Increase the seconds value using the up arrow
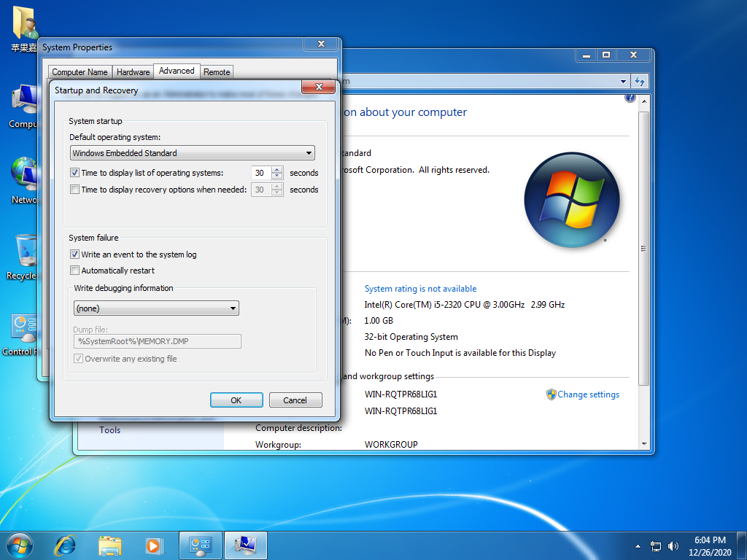This screenshot has height=560, width=747. 276,169
